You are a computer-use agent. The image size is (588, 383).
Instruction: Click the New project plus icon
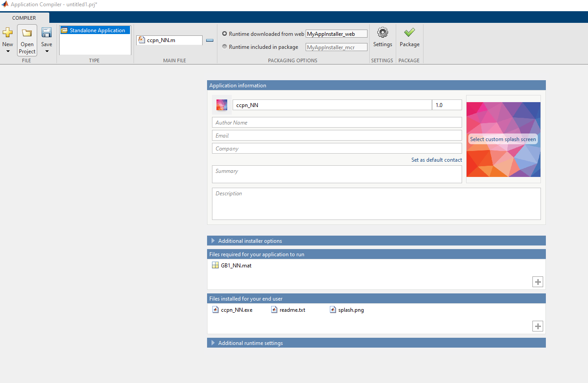tap(8, 33)
